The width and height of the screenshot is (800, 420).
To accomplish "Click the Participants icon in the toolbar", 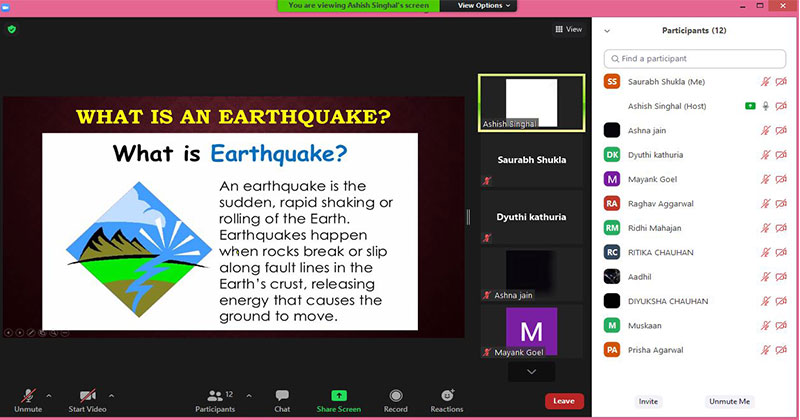I will (214, 395).
